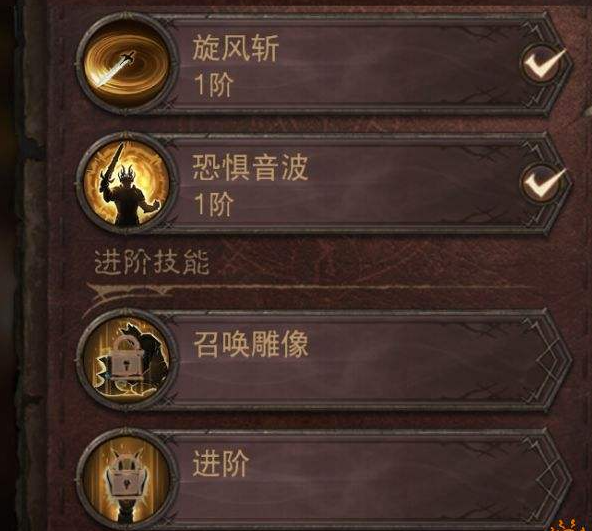Click the 1阶 rank under 旋风斩

tap(214, 85)
